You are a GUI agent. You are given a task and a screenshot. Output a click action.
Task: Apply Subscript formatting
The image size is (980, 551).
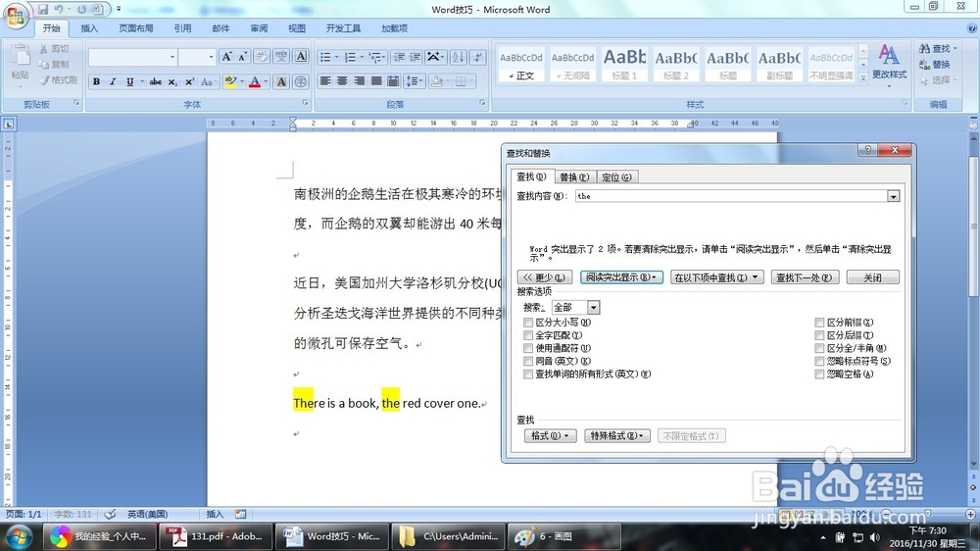coord(172,81)
